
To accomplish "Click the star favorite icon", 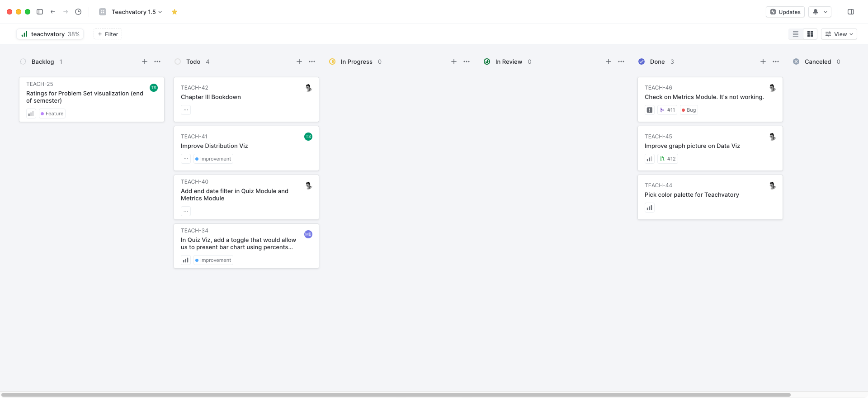I will (175, 12).
